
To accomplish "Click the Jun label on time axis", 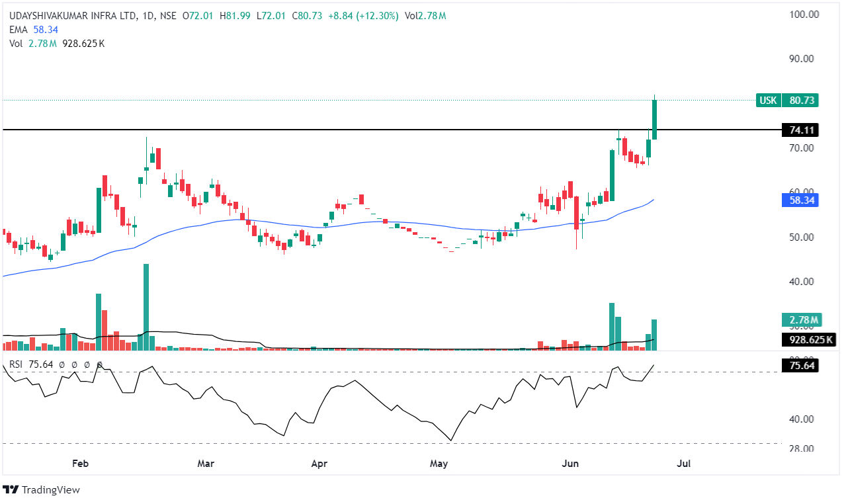I will point(570,464).
